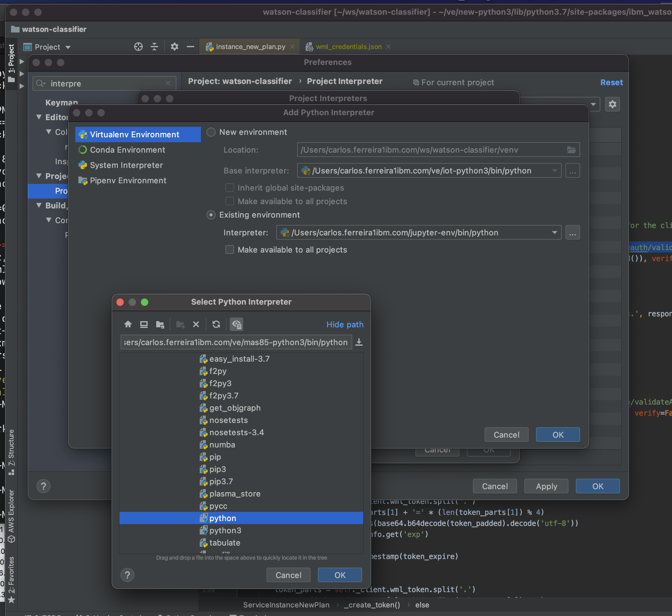The image size is (672, 616).
Task: Open the Project view dropdown arrow
Action: pos(68,48)
